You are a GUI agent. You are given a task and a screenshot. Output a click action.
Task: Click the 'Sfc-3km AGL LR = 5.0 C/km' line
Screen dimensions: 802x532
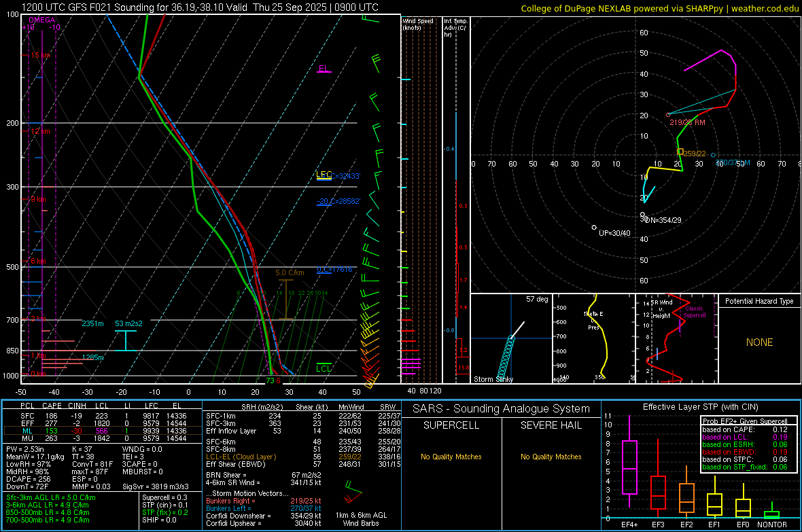tap(51, 497)
